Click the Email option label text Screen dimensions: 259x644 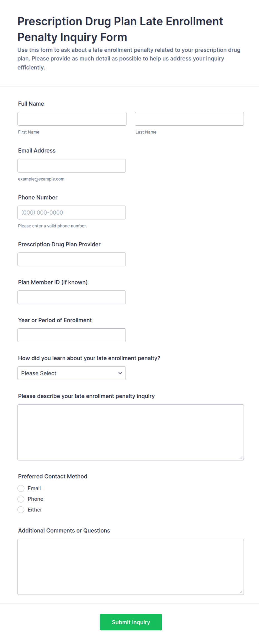[x=34, y=488]
